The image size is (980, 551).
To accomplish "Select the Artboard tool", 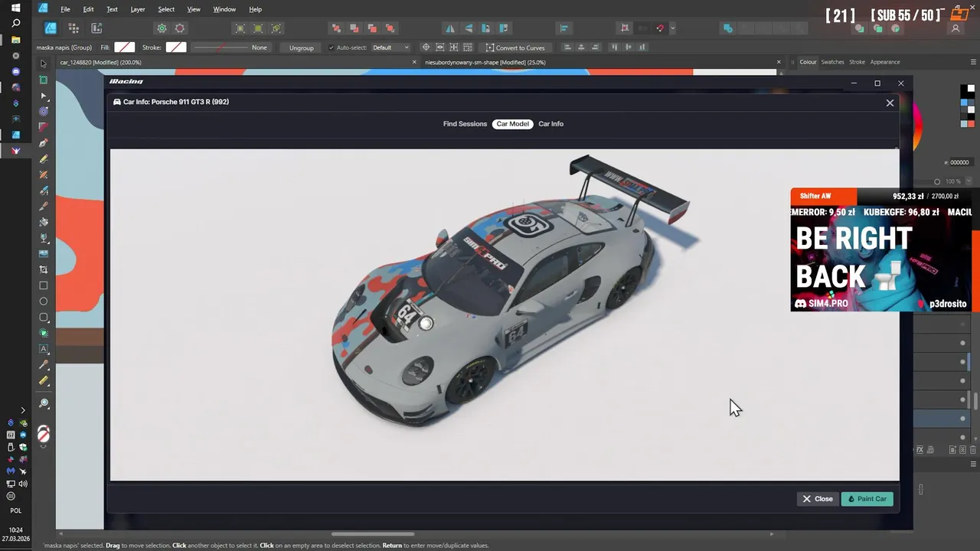I will tap(44, 80).
